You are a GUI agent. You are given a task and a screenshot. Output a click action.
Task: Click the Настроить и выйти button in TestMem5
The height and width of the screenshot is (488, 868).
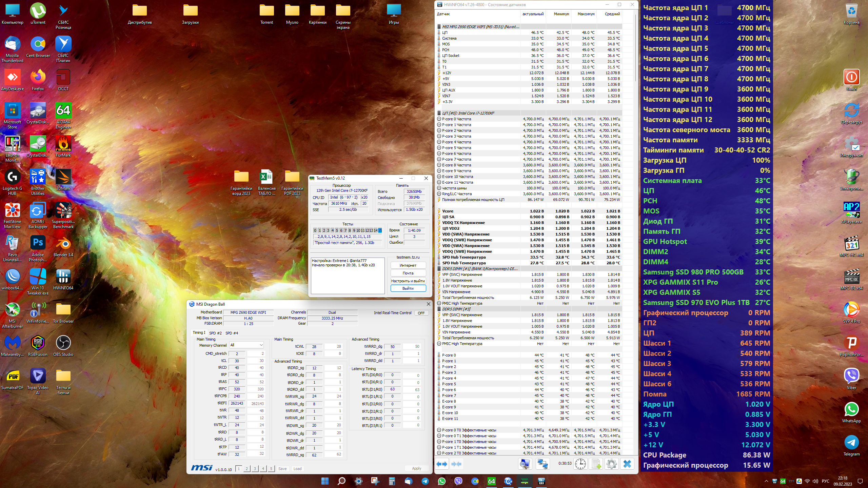click(x=408, y=281)
